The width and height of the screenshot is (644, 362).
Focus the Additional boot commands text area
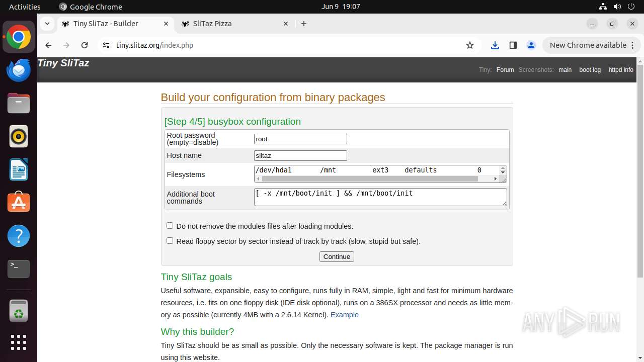(x=380, y=197)
